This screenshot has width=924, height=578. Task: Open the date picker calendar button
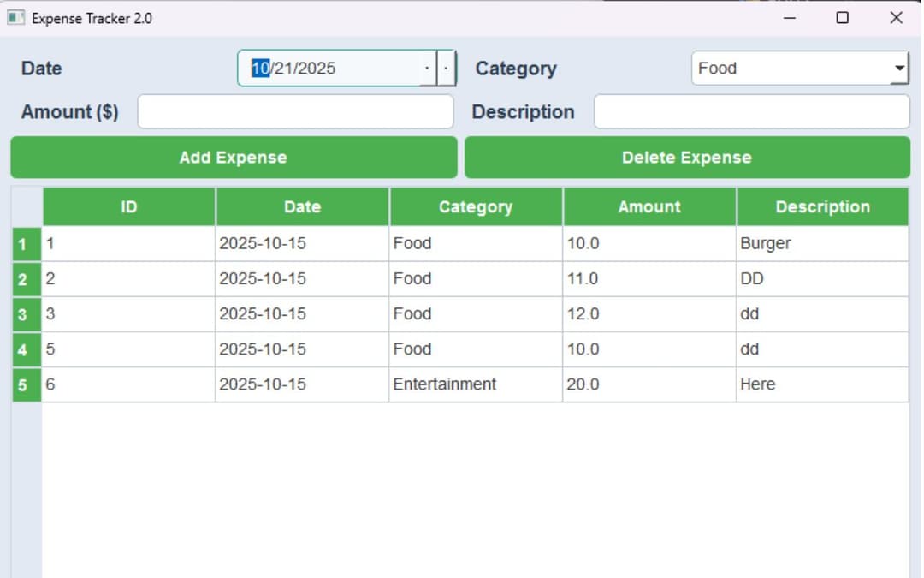click(447, 68)
